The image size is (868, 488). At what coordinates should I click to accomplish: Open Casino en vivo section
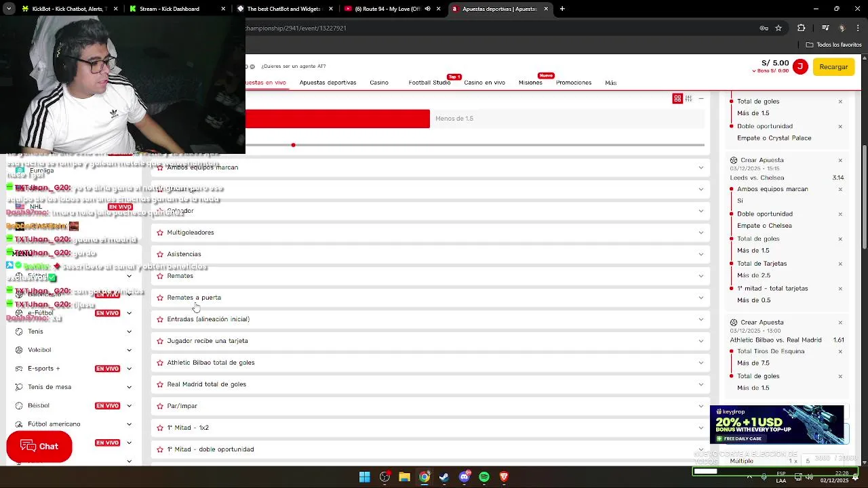coord(484,83)
